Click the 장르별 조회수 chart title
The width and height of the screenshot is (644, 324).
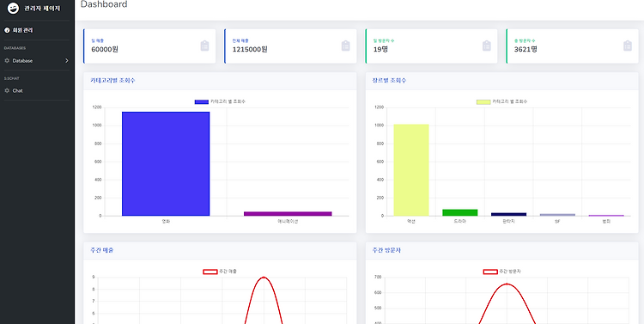[x=389, y=81]
